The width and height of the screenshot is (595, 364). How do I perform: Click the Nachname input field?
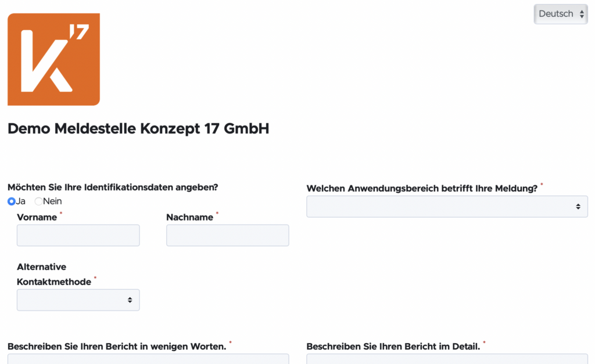[x=227, y=235]
